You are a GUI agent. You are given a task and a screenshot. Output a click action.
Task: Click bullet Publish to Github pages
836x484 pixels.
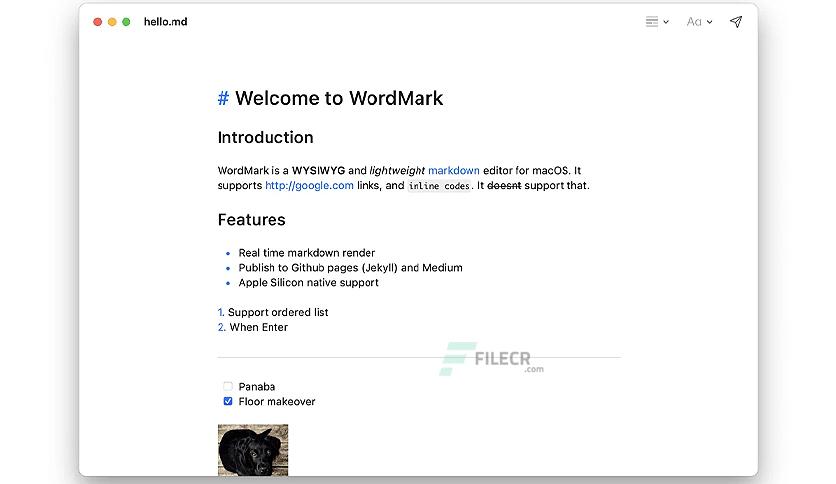[350, 268]
